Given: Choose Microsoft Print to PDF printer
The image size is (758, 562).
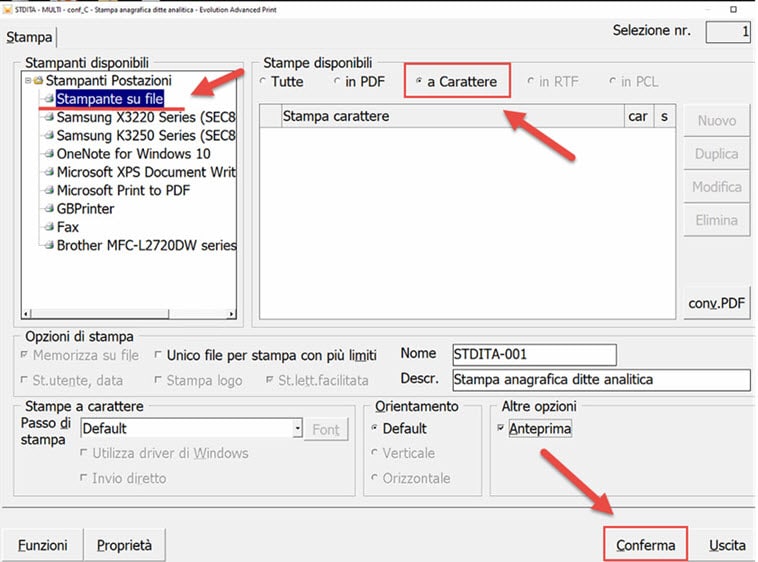Looking at the screenshot, I should click(123, 190).
